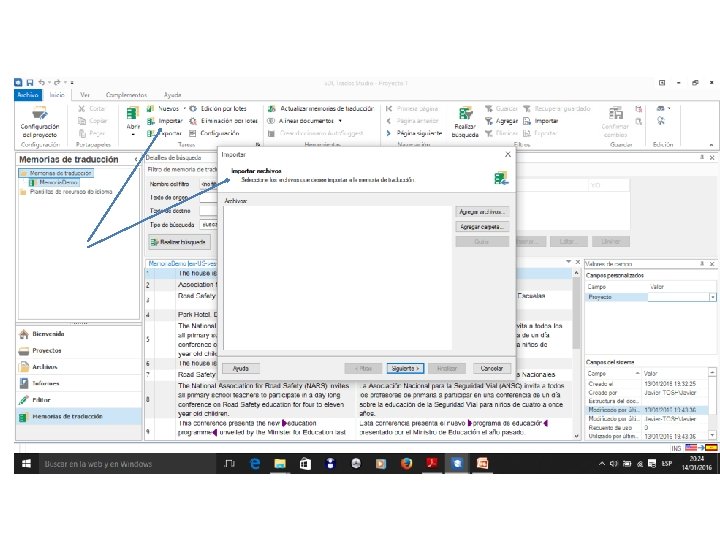Open Configuración in the Tareas group
The image size is (720, 540).
tap(214, 133)
